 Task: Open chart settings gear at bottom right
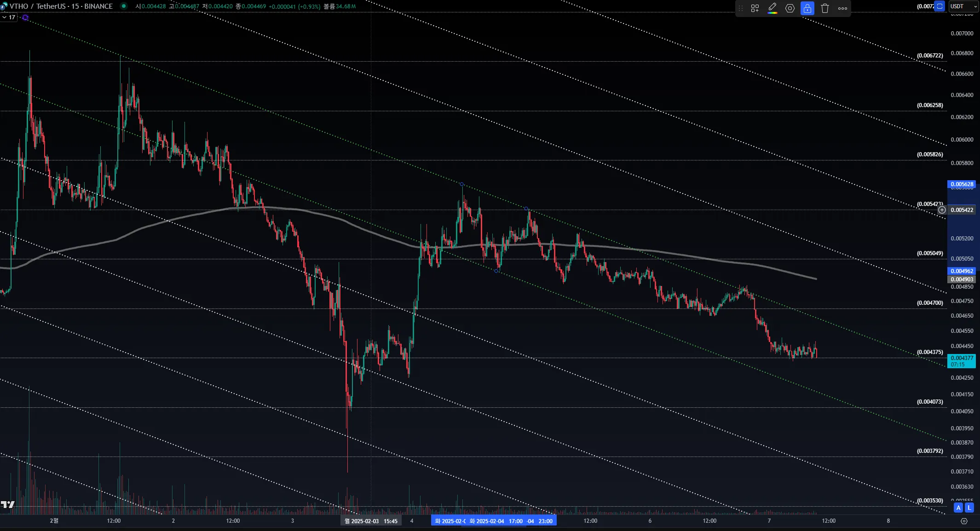point(964,521)
